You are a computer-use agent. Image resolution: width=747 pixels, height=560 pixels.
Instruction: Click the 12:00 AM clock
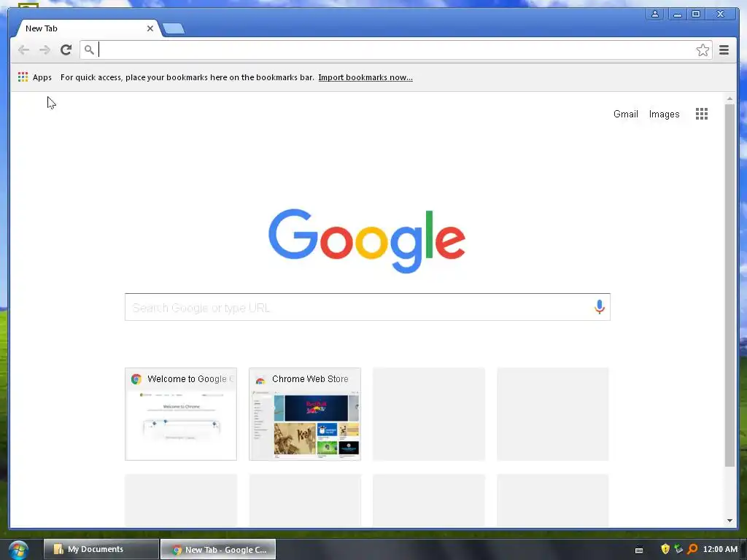point(720,549)
